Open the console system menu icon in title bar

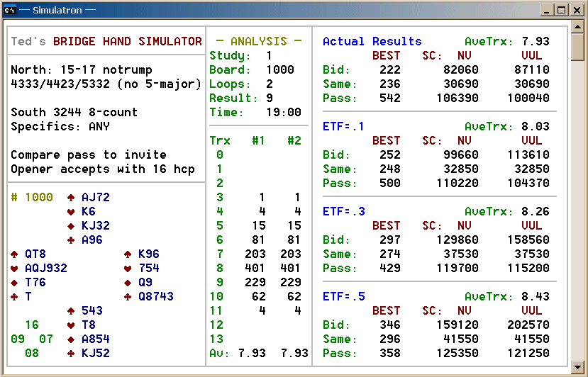point(10,10)
